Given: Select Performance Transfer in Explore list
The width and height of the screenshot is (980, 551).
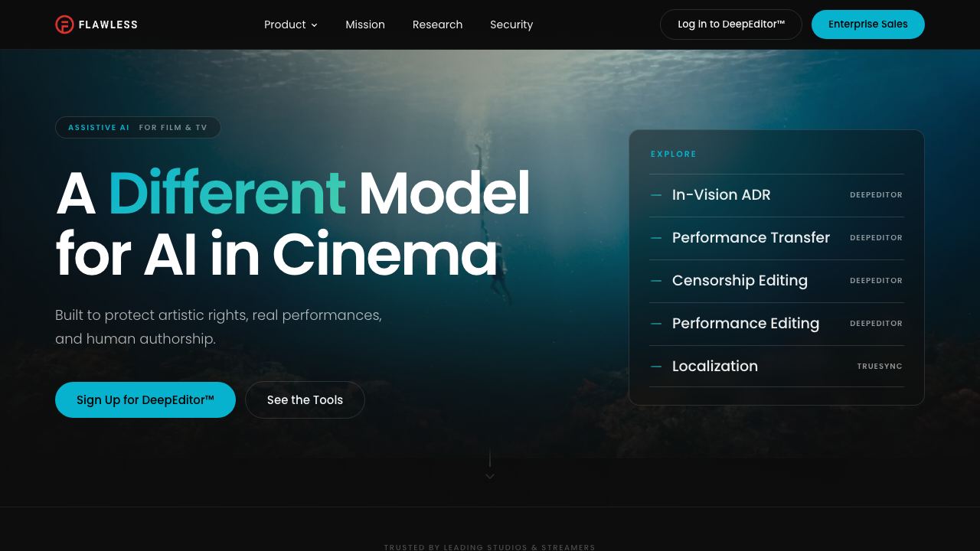Looking at the screenshot, I should [776, 238].
